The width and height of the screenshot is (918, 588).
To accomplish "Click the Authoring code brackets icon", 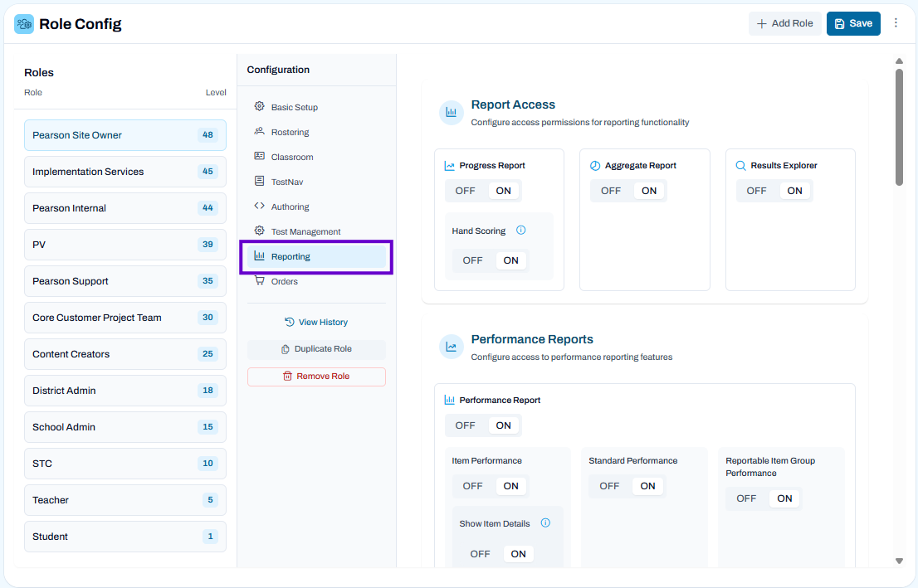I will (x=259, y=206).
